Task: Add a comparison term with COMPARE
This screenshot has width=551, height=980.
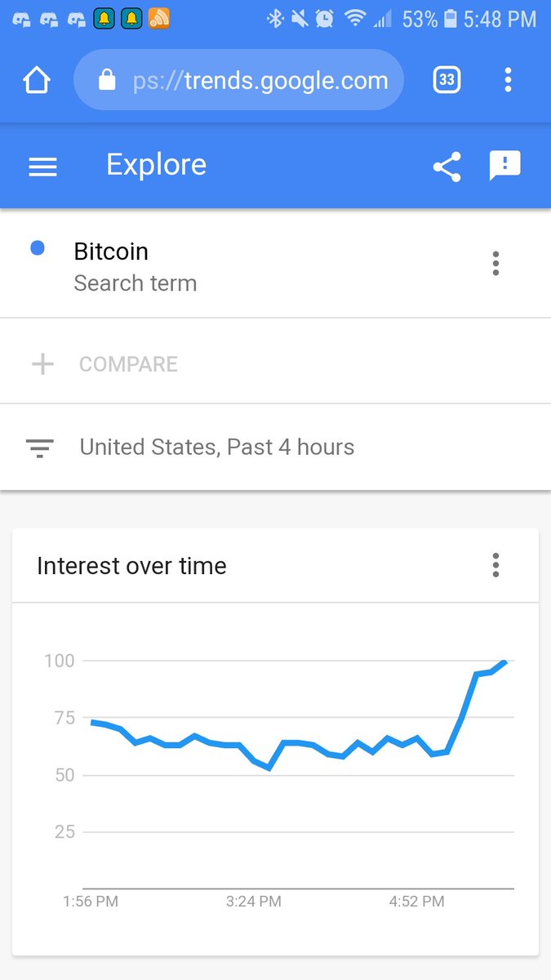Action: coord(127,364)
